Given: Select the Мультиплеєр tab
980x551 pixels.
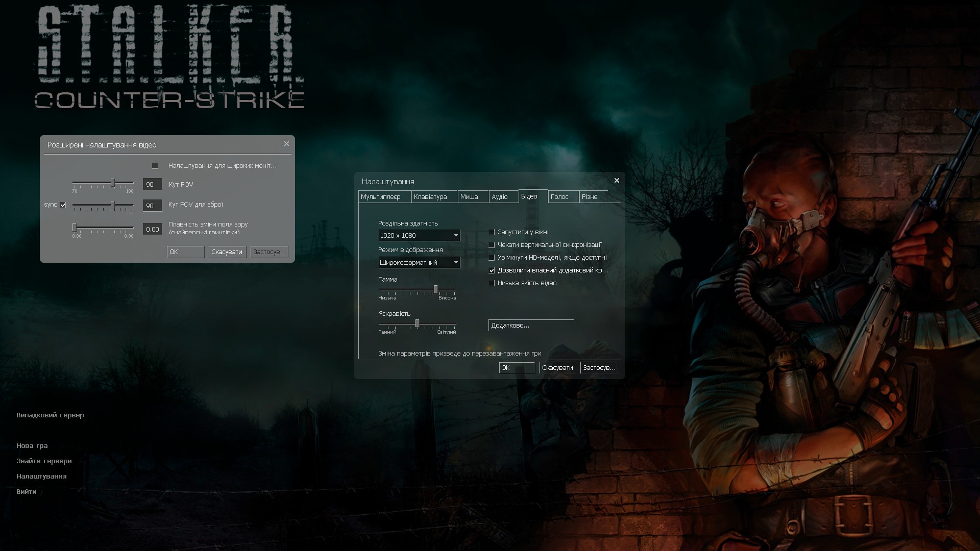Looking at the screenshot, I should [x=381, y=197].
